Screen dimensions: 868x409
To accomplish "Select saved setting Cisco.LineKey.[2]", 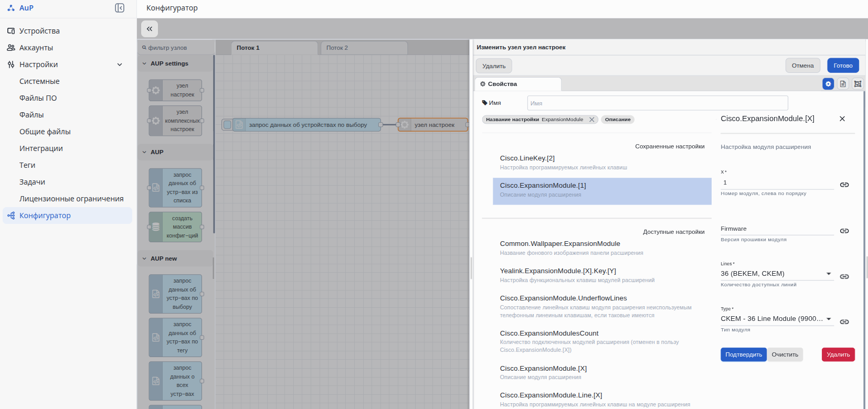I will point(602,163).
